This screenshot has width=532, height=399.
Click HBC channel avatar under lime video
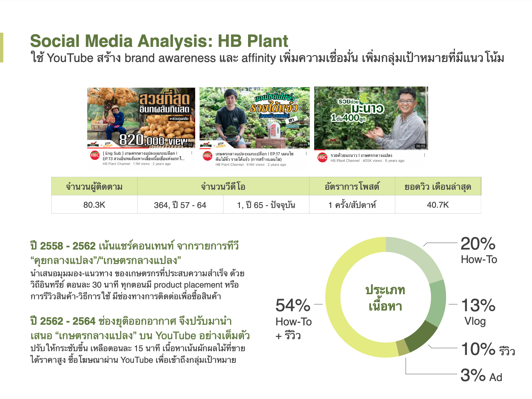pos(322,157)
